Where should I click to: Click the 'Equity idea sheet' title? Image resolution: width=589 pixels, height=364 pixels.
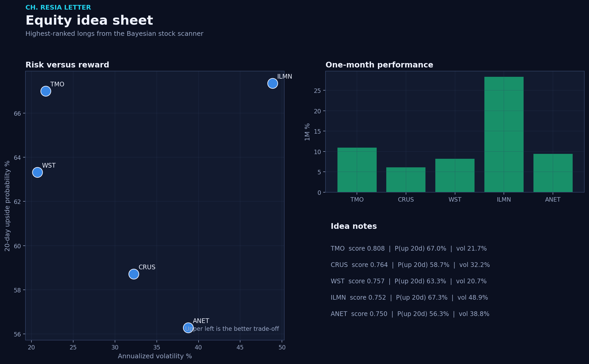pos(89,20)
